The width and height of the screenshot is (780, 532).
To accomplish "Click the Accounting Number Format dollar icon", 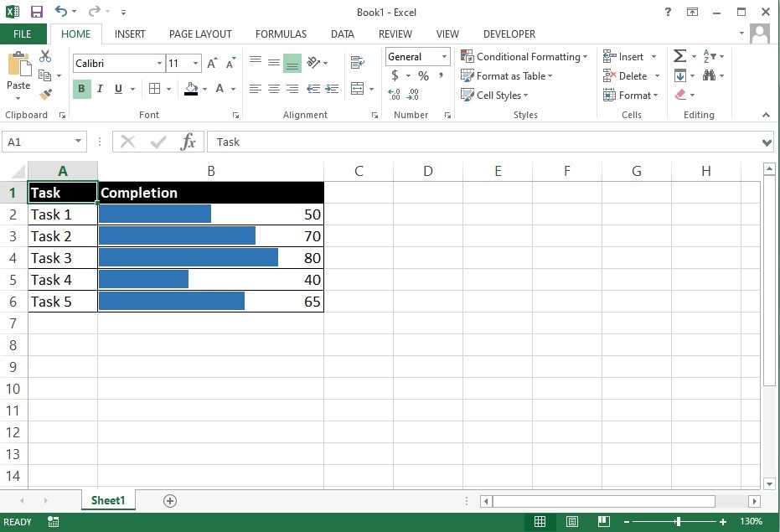I will pos(395,75).
